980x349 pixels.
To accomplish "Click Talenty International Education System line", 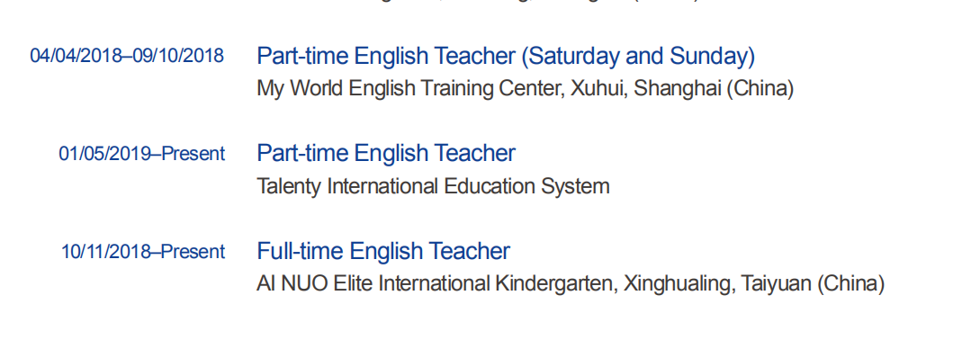I will (433, 186).
